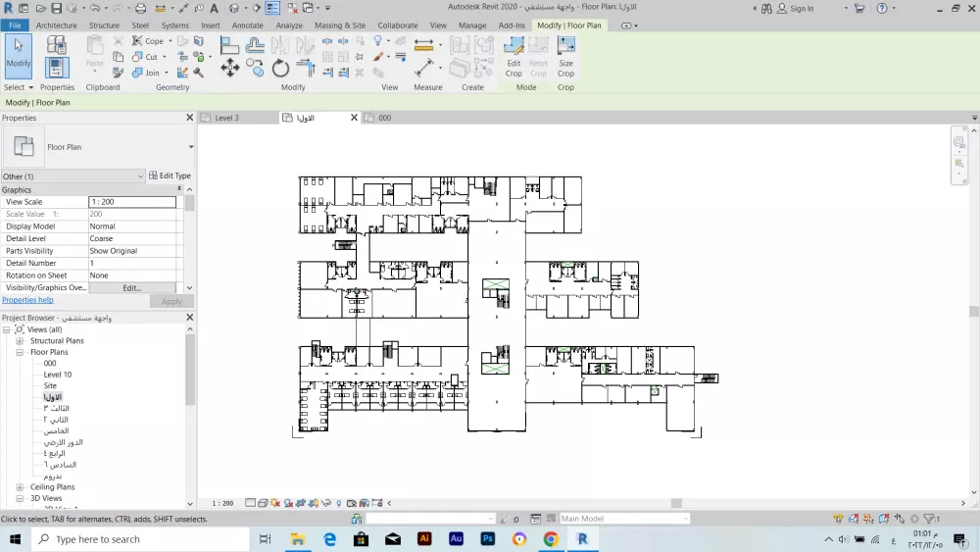Open the Type Properties icon in ribbon
This screenshot has height=552, width=980.
pyautogui.click(x=56, y=45)
